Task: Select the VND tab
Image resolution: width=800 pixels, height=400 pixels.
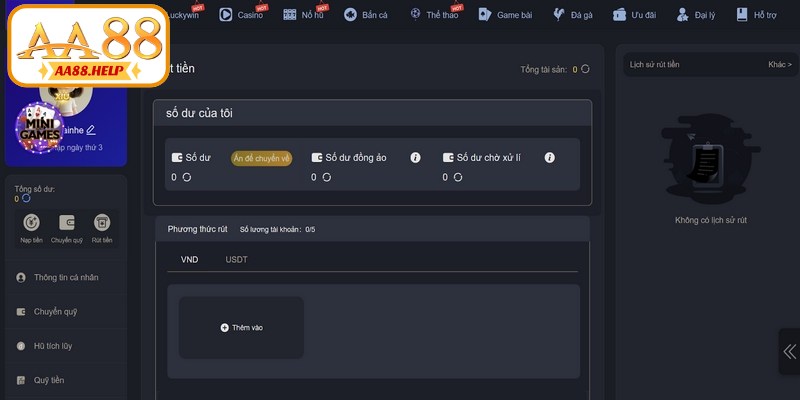Action: click(189, 260)
